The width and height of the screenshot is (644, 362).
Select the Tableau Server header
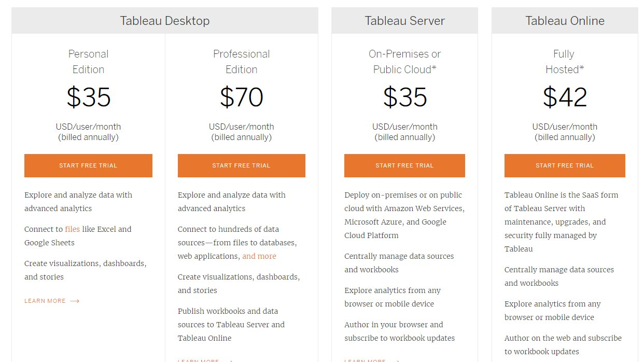pyautogui.click(x=404, y=21)
